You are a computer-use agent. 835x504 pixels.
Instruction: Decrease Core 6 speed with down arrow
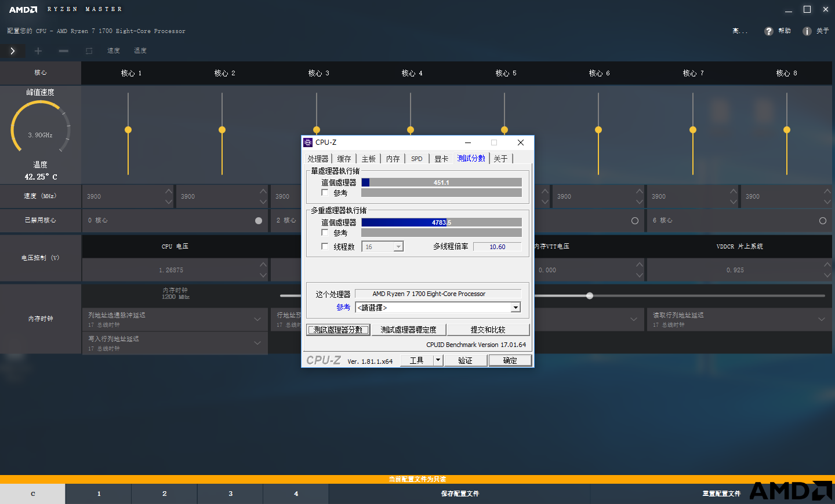click(640, 202)
